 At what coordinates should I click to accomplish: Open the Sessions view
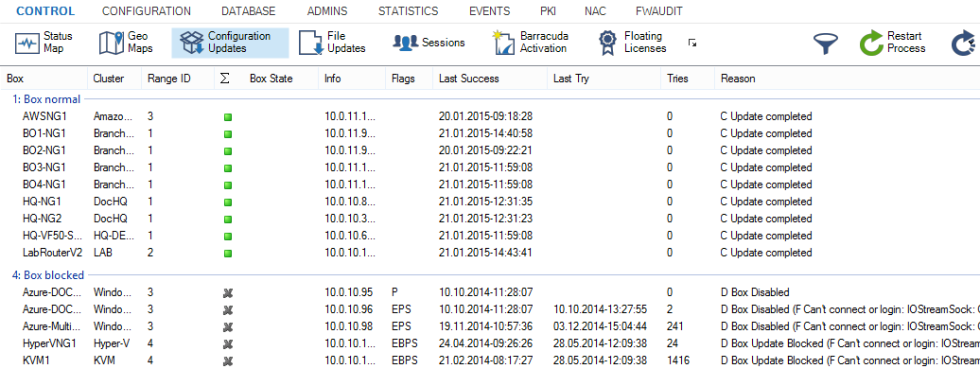pos(429,43)
